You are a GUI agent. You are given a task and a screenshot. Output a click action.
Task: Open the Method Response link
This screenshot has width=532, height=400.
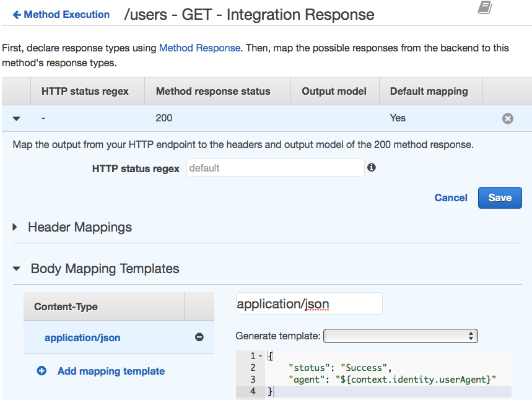click(x=199, y=48)
